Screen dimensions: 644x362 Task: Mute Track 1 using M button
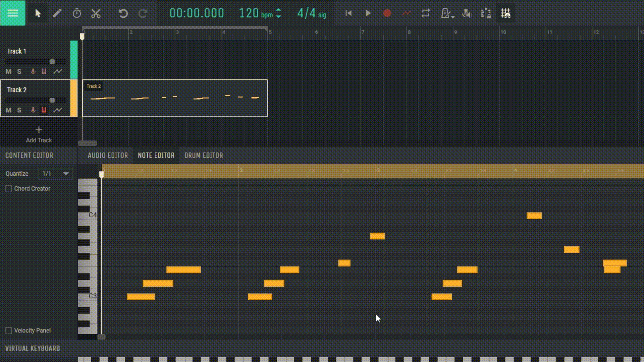tap(8, 71)
